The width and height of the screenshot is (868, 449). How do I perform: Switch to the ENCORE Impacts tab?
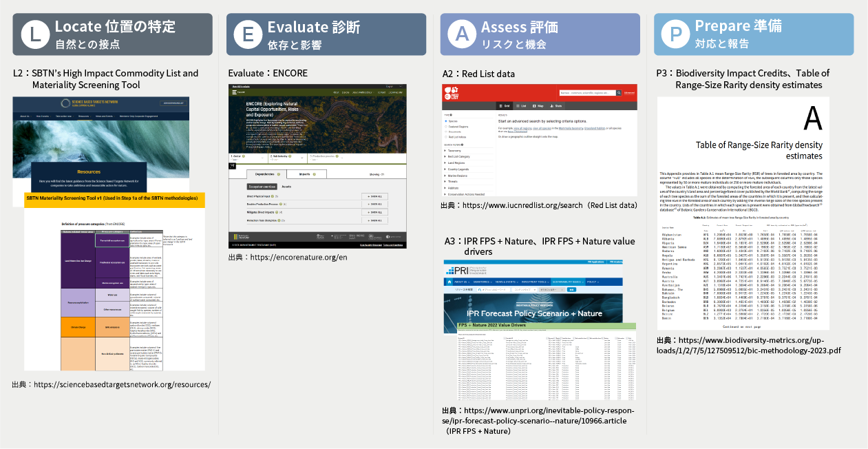click(306, 174)
